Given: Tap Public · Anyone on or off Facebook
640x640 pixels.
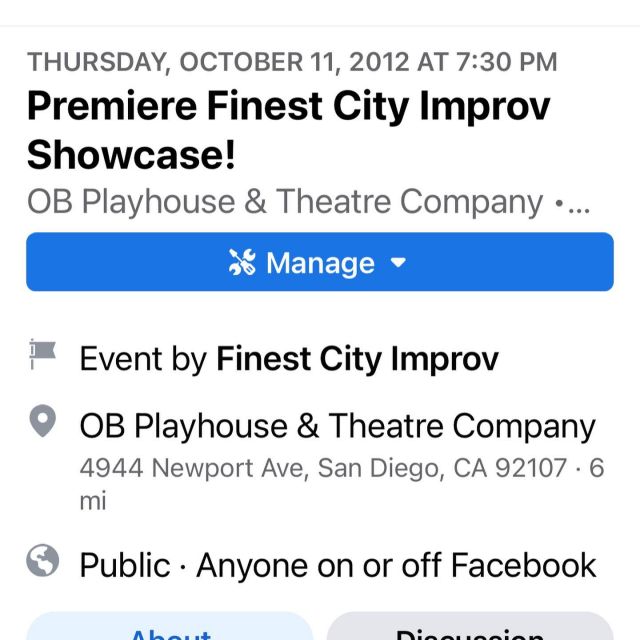Looking at the screenshot, I should point(338,566).
